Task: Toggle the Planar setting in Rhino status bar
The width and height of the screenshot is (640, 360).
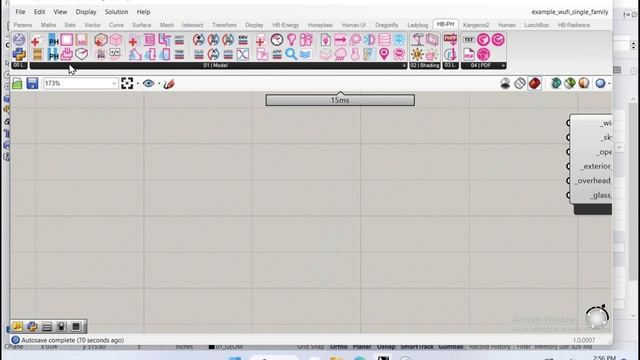Action: coord(362,347)
